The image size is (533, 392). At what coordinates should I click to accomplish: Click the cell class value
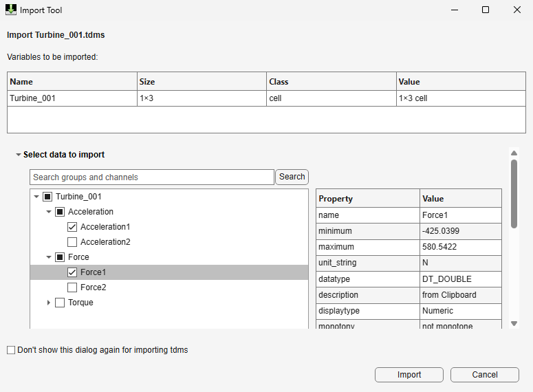coord(331,98)
